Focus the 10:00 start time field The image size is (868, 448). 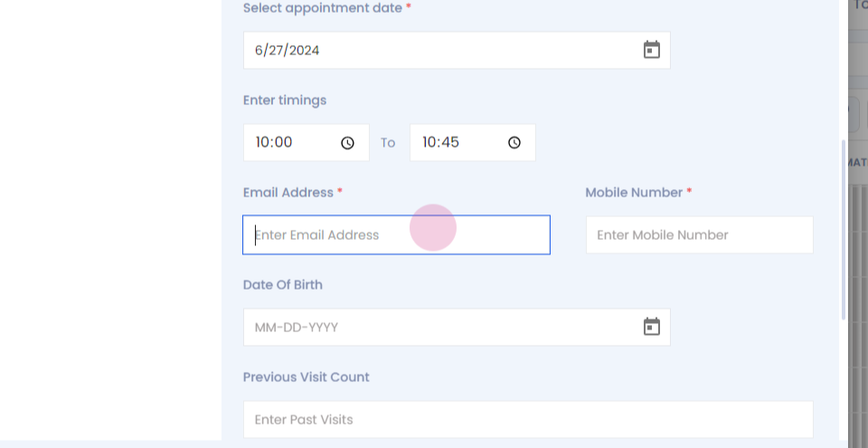tap(307, 142)
